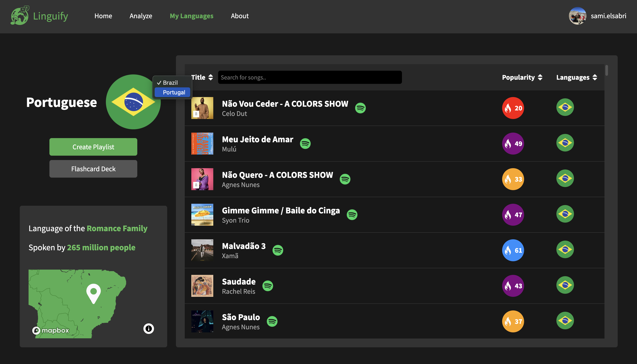Click Spotify icon next to Malvadão 3
The height and width of the screenshot is (364, 637).
click(278, 250)
